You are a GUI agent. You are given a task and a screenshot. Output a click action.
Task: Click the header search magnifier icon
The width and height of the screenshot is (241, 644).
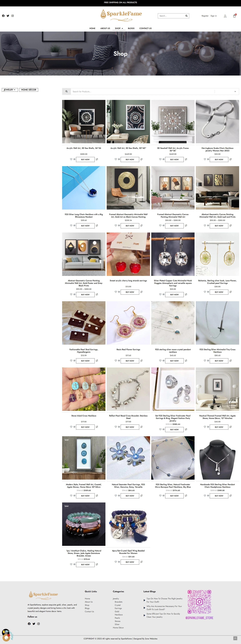click(186, 16)
